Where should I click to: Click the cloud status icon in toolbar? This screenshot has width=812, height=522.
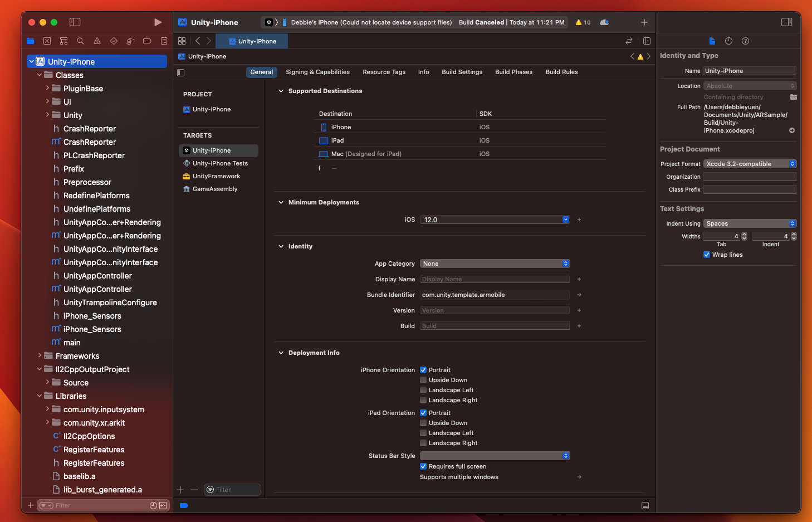coord(604,22)
